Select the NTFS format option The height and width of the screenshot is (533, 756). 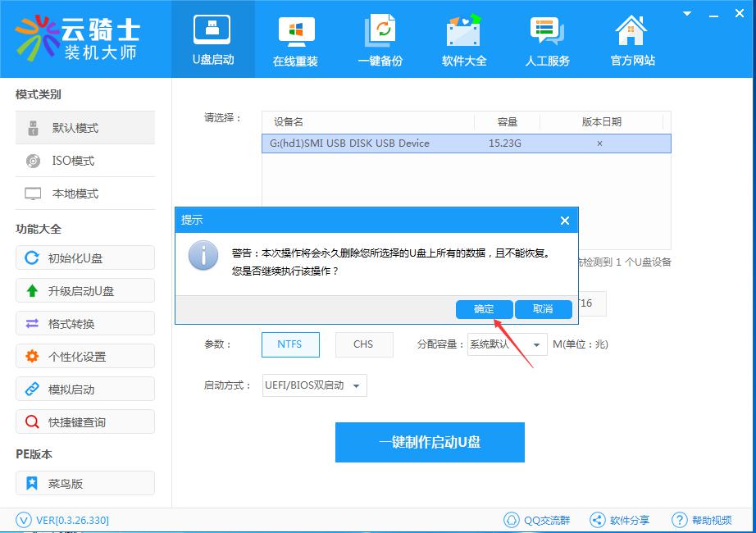tap(290, 344)
